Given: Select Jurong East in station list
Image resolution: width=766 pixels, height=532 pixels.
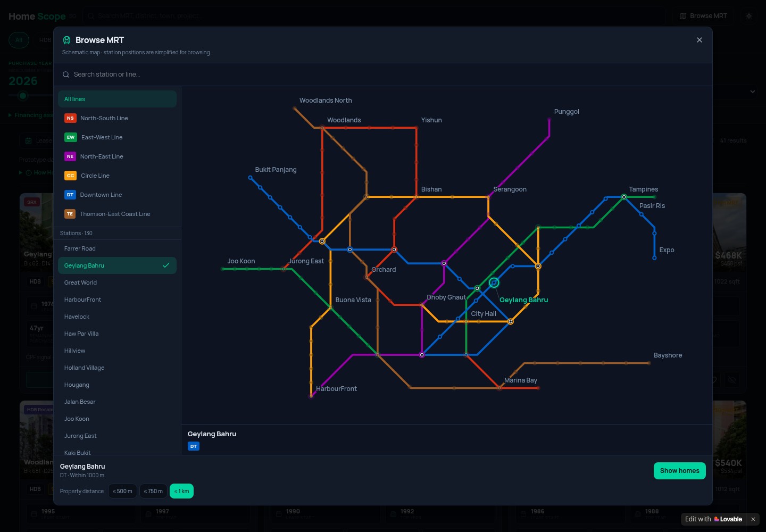Looking at the screenshot, I should pos(117,436).
